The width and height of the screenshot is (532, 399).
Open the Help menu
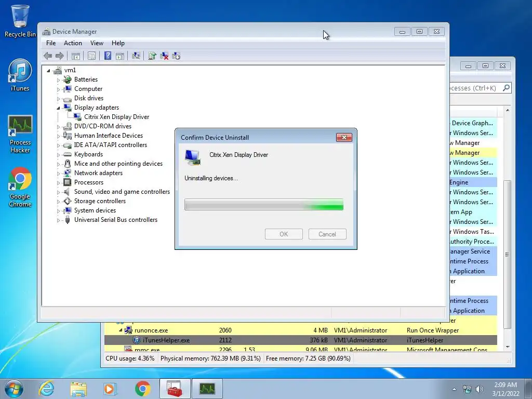[118, 43]
